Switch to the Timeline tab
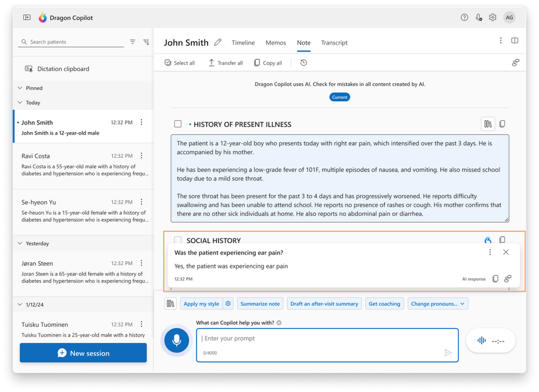 [x=243, y=43]
